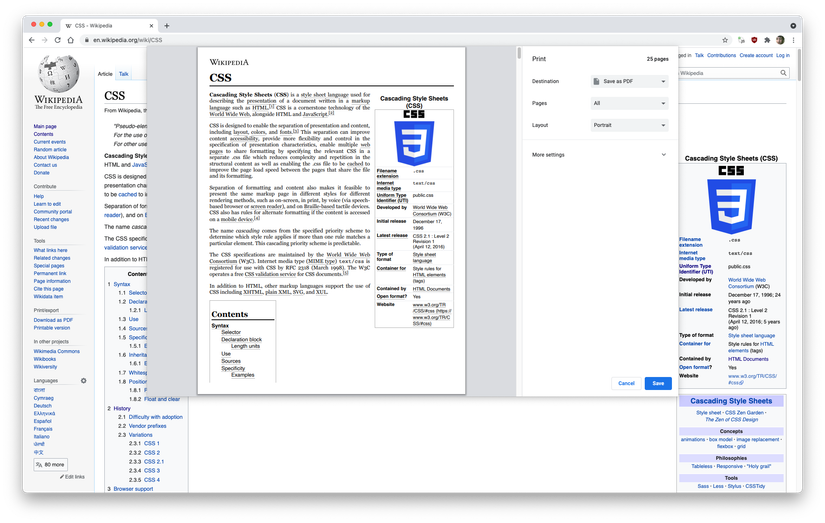Click the tab search dropdown circle icon
This screenshot has width=825, height=523.
click(793, 25)
